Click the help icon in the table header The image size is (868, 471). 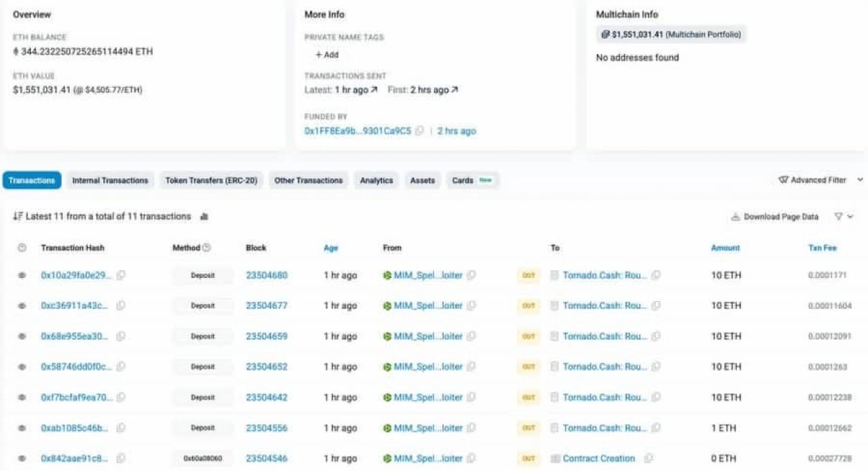click(22, 248)
